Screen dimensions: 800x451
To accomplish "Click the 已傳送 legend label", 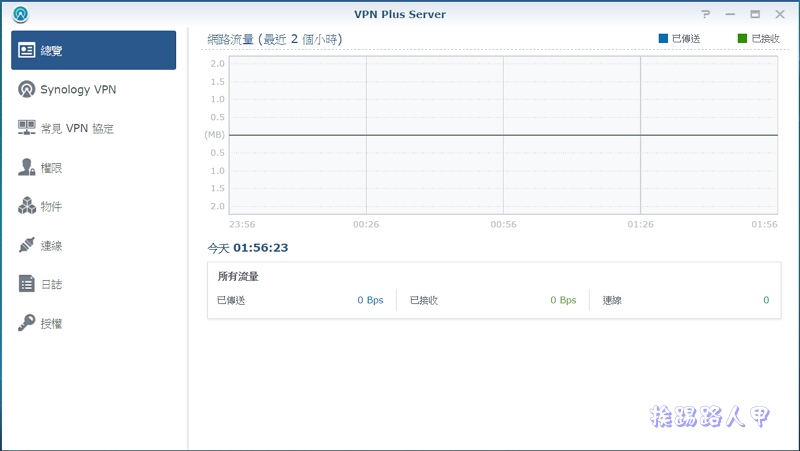I will [x=686, y=38].
